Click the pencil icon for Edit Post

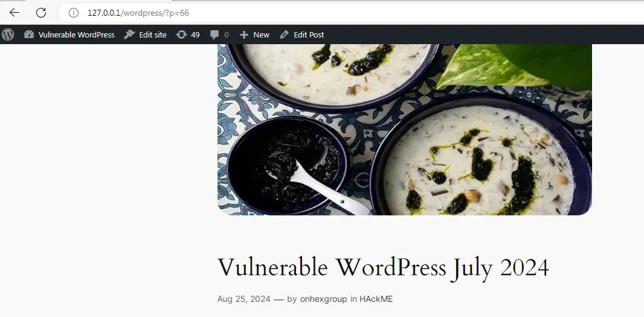tap(284, 35)
